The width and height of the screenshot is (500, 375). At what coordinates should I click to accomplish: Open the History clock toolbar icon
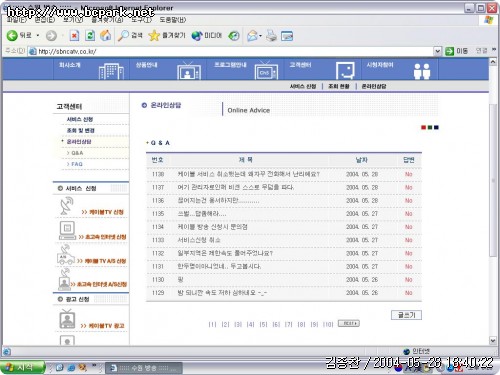pos(234,36)
